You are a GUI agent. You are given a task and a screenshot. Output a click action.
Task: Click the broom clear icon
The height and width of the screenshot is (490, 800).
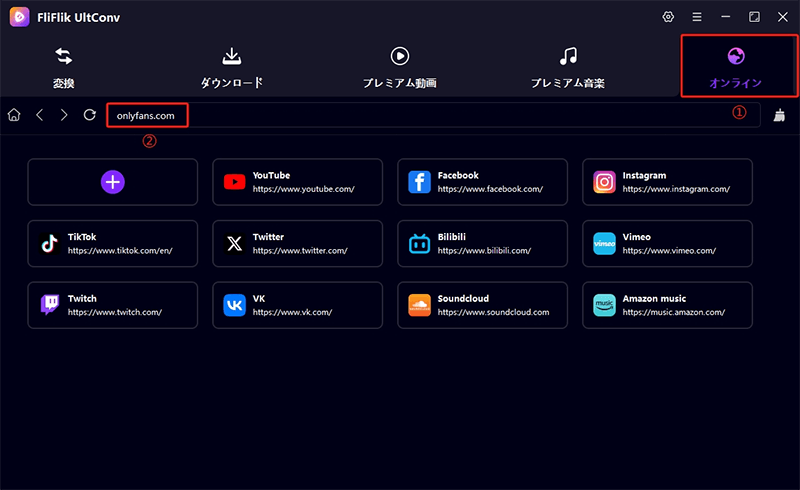780,115
